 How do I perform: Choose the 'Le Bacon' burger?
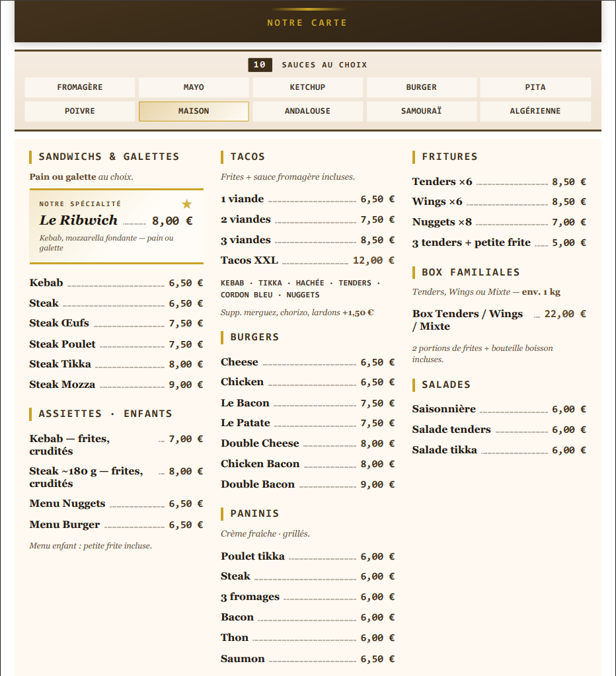coord(308,403)
